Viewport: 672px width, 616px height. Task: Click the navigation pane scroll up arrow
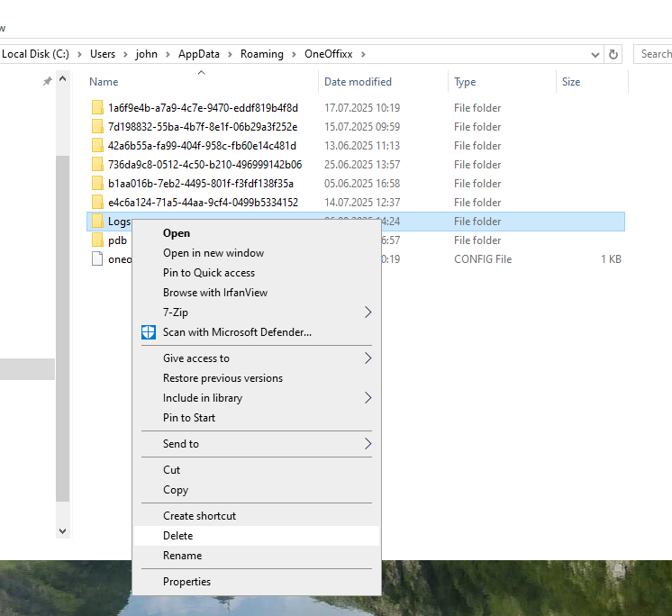point(62,79)
